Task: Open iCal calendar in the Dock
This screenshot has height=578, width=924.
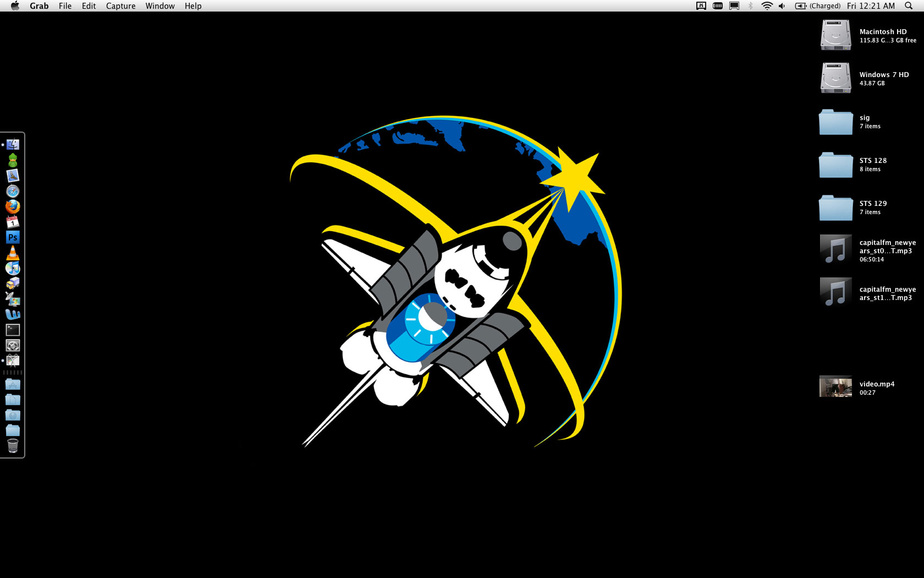Action: (x=13, y=222)
